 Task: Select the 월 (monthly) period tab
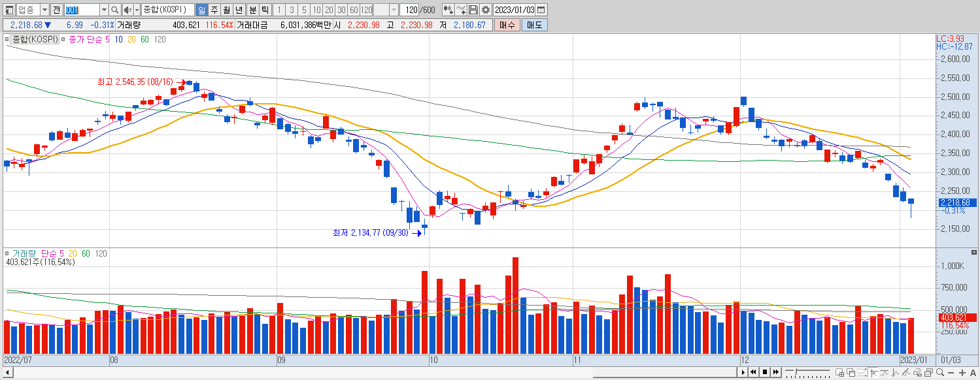click(226, 10)
